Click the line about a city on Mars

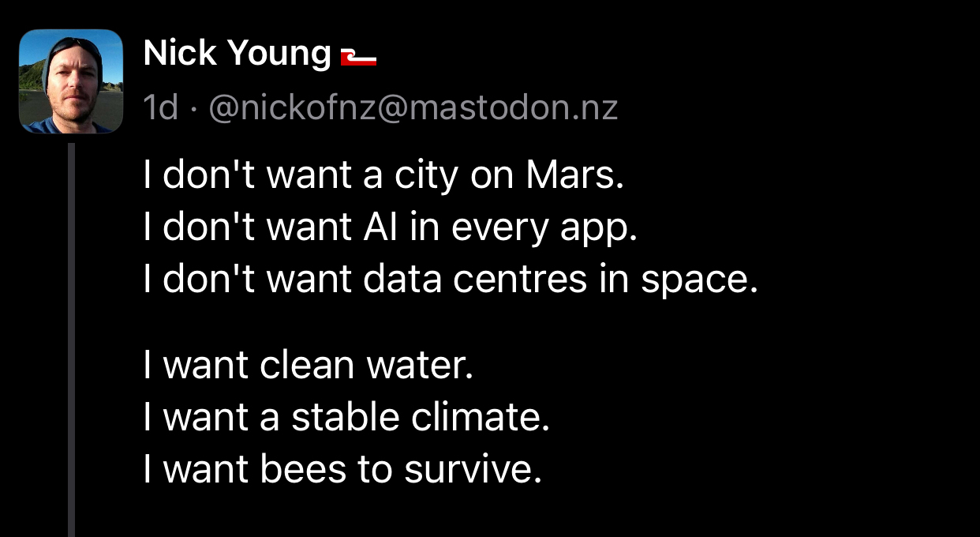[x=383, y=175]
